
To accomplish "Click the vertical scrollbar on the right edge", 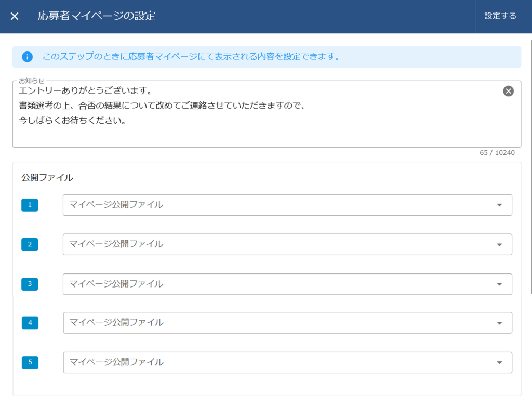I will (530, 156).
